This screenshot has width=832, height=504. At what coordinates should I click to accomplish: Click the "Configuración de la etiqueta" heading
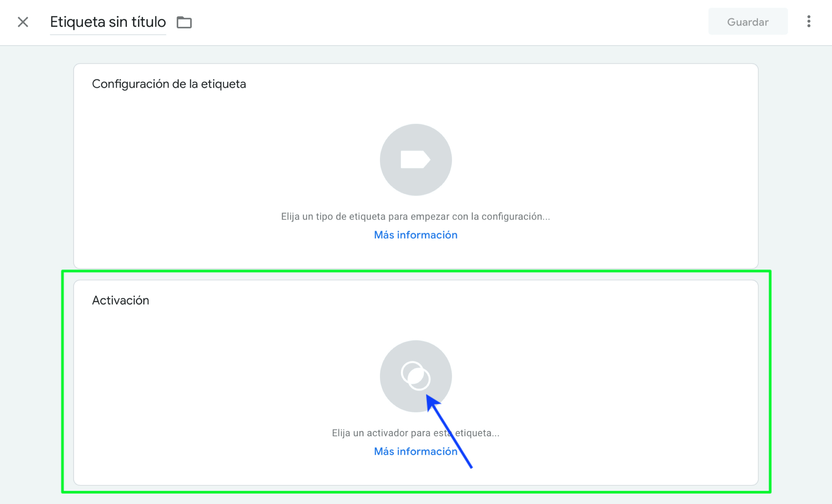tap(169, 84)
